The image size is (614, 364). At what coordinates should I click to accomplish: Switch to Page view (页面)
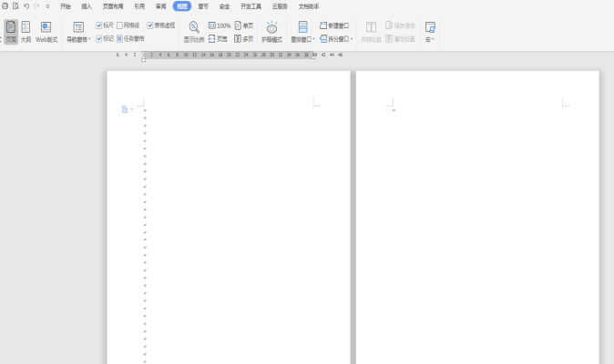11,32
